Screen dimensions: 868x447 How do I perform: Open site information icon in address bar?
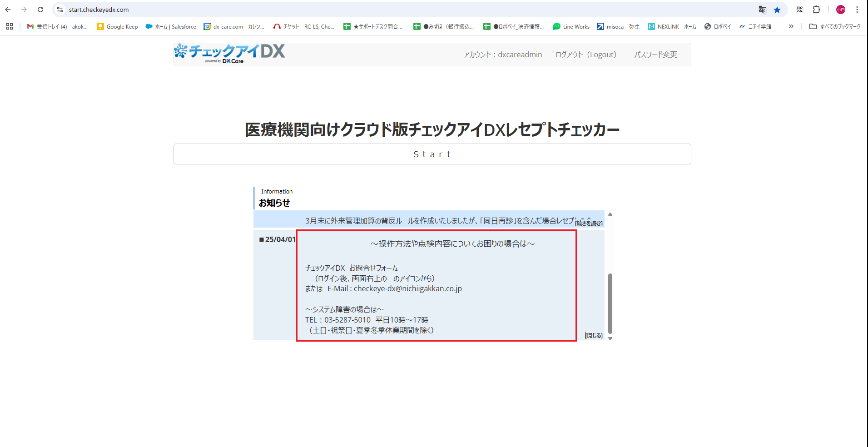(60, 10)
